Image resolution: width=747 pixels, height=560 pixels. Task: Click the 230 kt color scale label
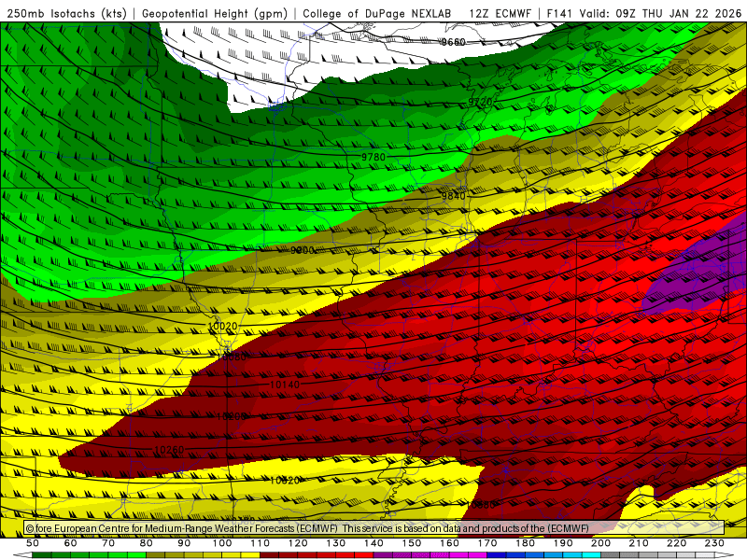(x=715, y=543)
